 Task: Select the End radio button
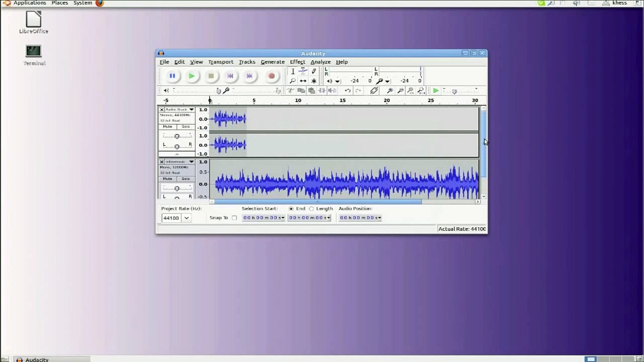(x=291, y=209)
